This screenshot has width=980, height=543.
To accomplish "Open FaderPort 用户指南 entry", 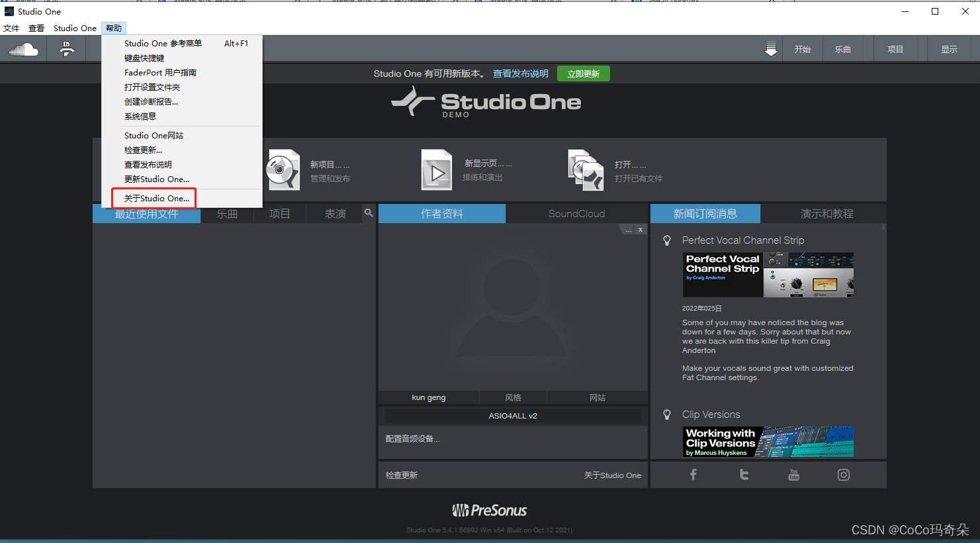I will (182, 72).
